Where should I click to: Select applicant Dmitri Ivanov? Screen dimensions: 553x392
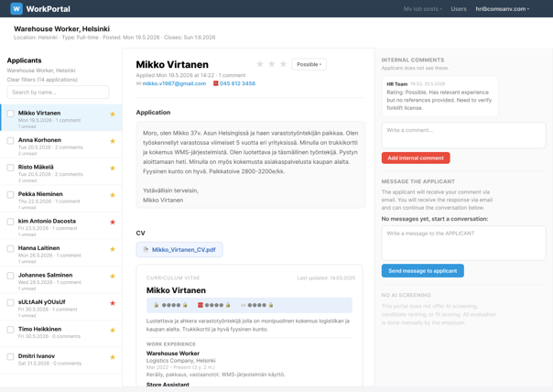coord(61,361)
